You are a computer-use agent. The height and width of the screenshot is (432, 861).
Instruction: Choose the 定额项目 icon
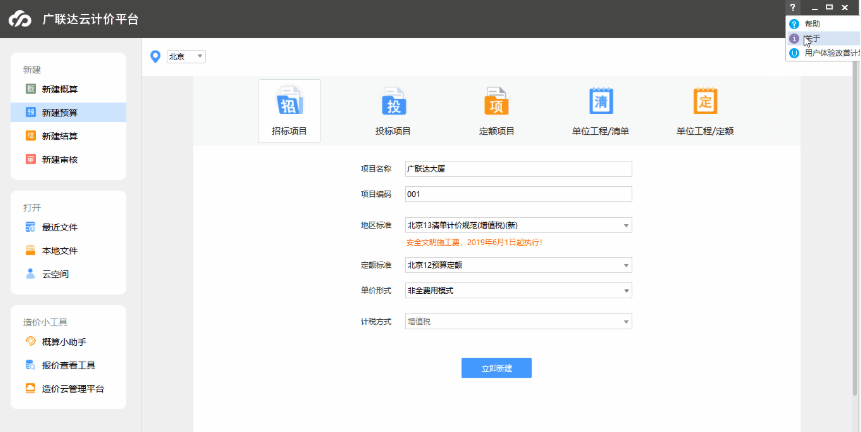(x=497, y=103)
